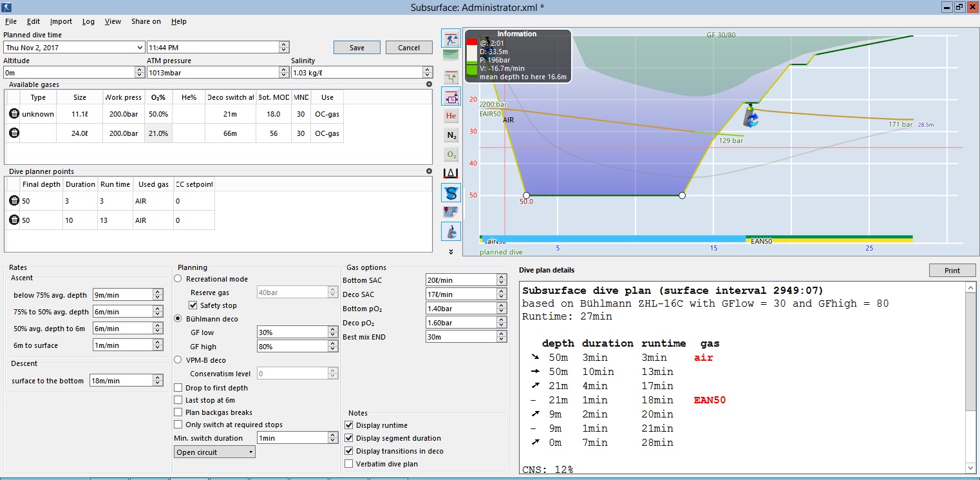Open the View menu
Screen dimensions: 980x480
click(113, 21)
